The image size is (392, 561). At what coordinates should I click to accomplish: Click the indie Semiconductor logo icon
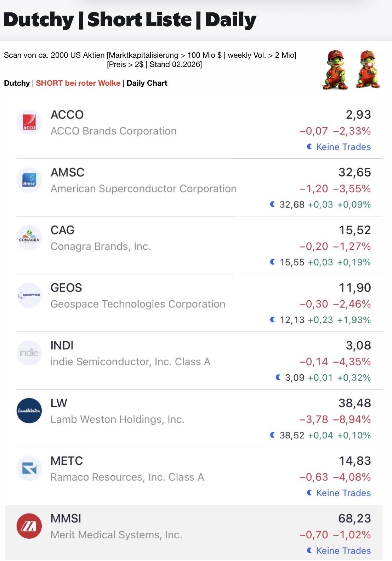click(29, 353)
